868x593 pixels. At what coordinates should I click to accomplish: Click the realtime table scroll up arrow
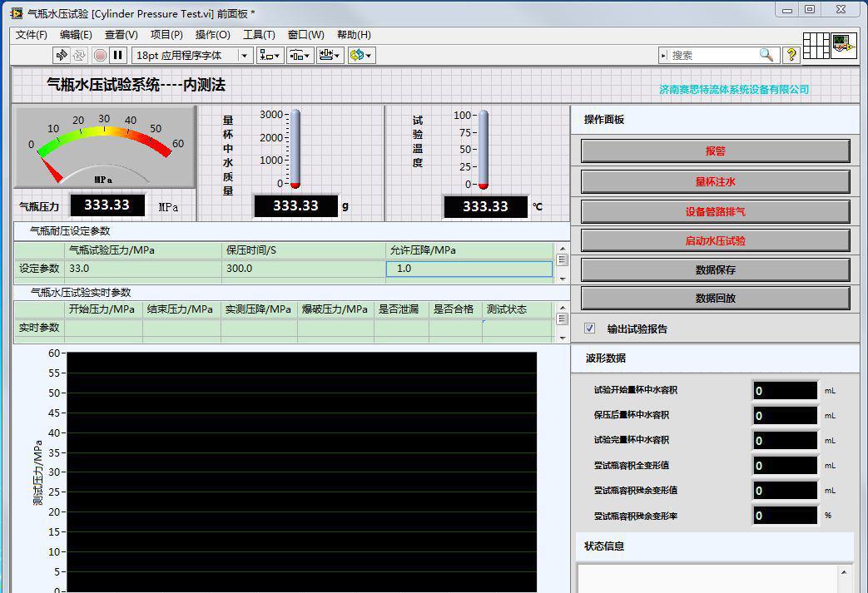point(563,308)
